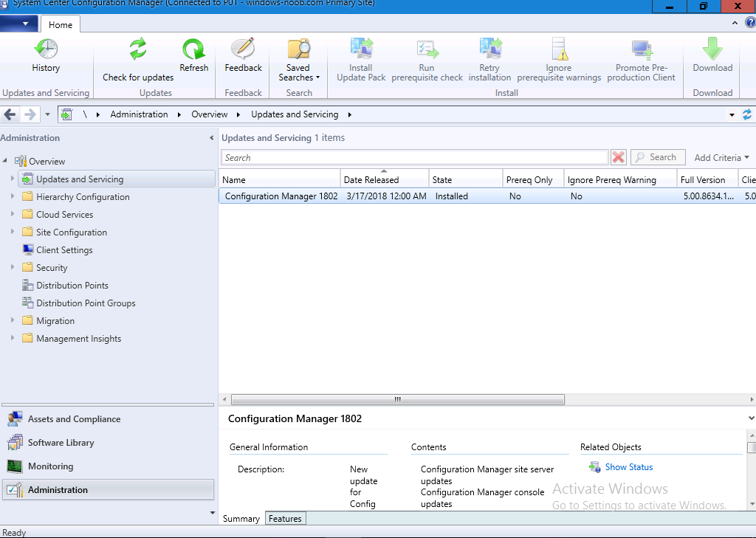Click Overview breadcrumb in address bar
Screen dimensions: 756x538
coord(209,114)
